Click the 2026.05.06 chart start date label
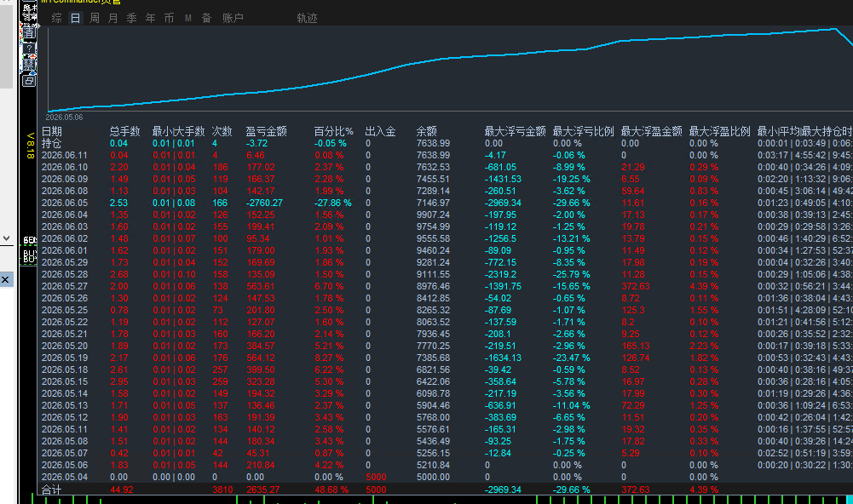The width and height of the screenshot is (853, 504). click(x=64, y=117)
